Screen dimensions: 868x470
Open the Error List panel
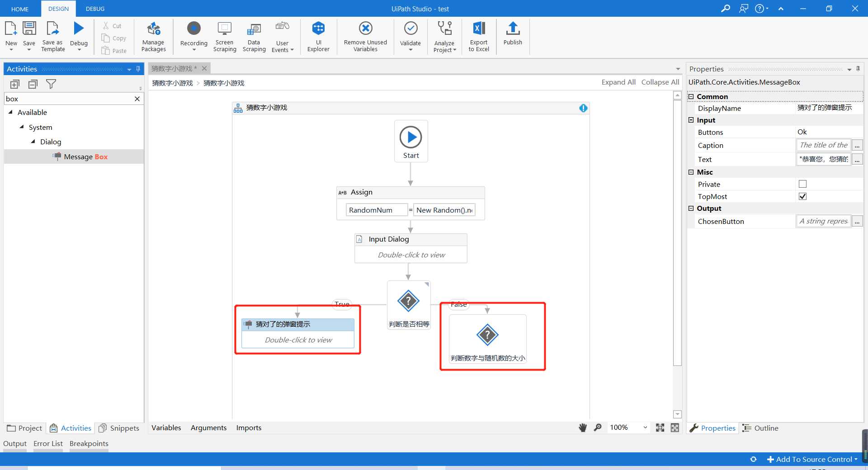point(48,443)
